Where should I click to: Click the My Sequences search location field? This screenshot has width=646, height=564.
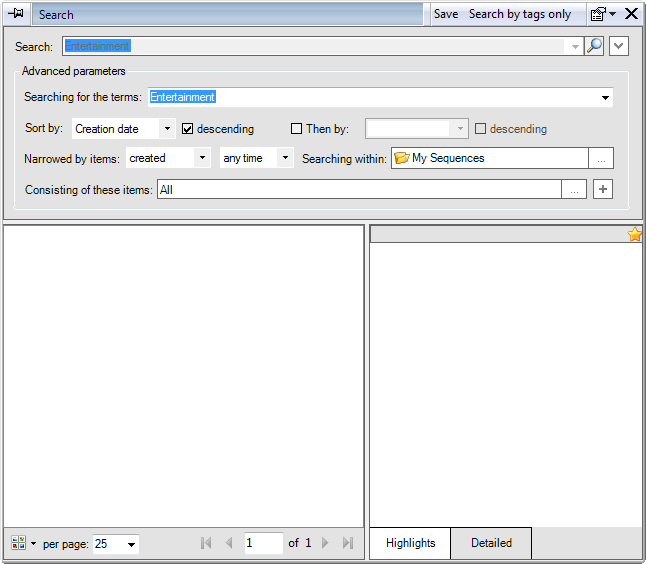tap(490, 158)
